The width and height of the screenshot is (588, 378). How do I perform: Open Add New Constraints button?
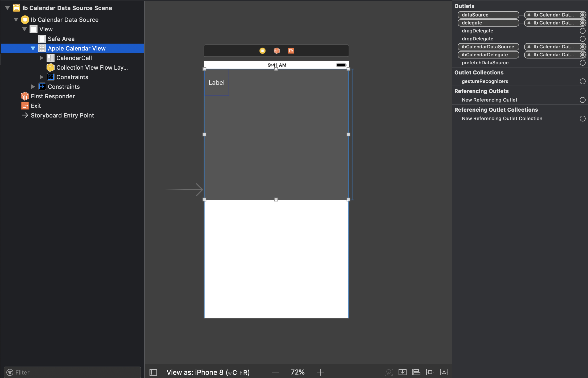(430, 372)
